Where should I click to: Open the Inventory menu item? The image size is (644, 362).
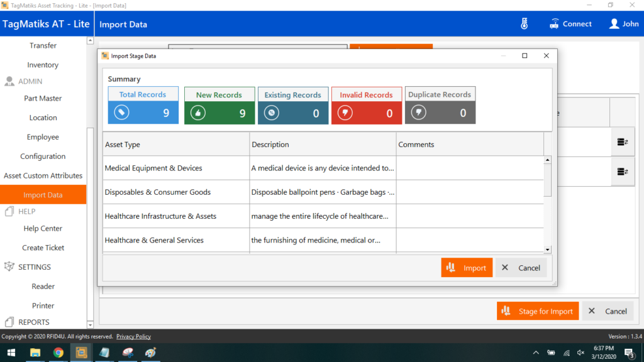click(x=43, y=65)
